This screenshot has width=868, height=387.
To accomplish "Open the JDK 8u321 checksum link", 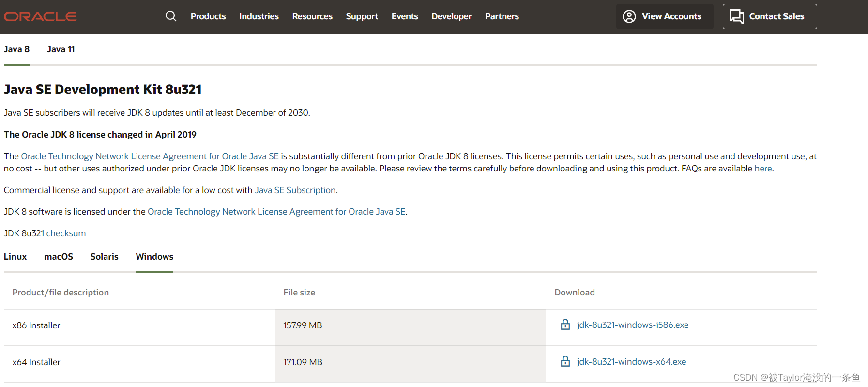I will point(66,233).
